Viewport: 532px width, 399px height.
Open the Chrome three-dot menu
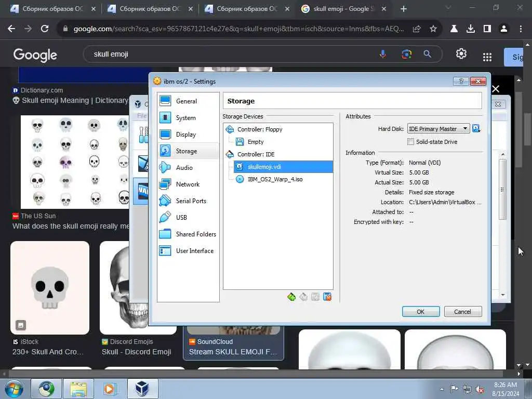pos(521,29)
